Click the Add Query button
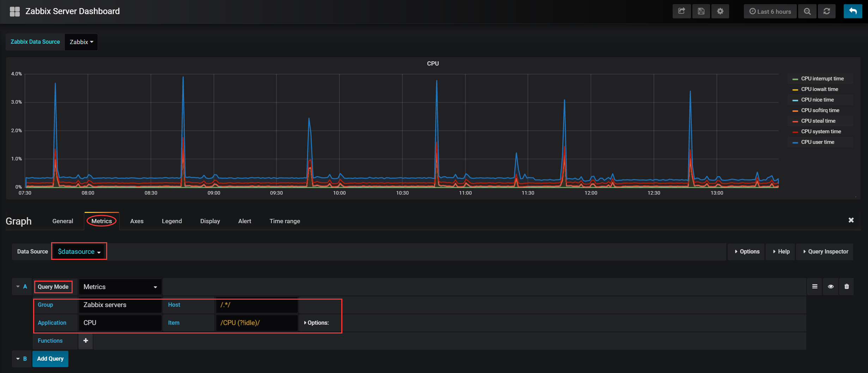This screenshot has height=373, width=868. tap(50, 359)
